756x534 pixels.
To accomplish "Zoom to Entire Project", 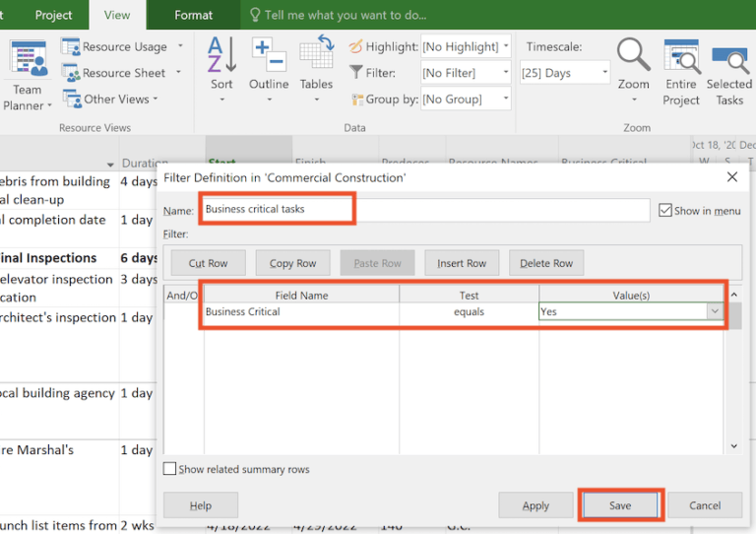I will pyautogui.click(x=681, y=72).
